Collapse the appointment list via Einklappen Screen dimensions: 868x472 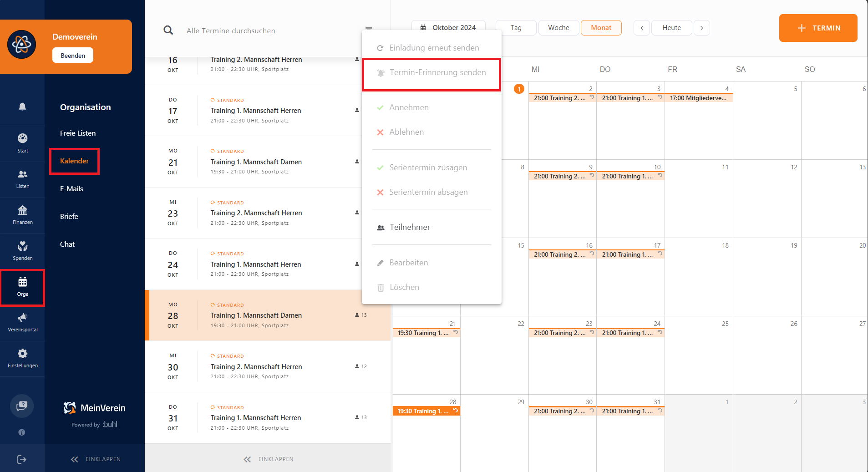tap(269, 459)
